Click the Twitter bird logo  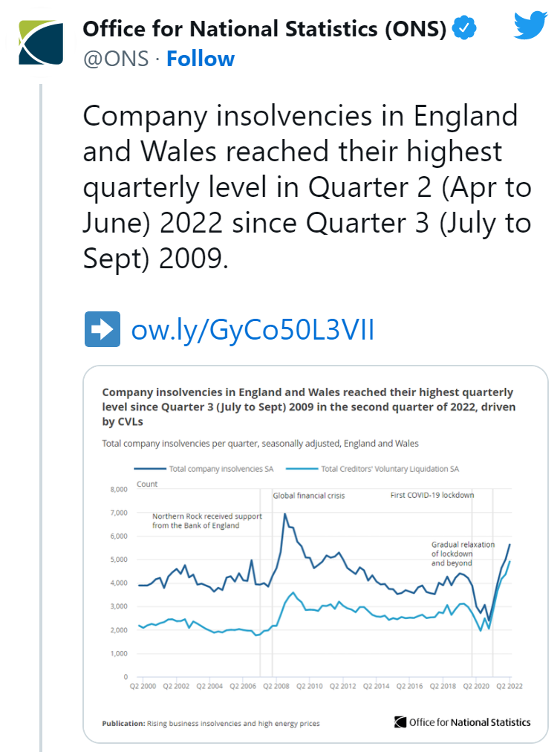530,26
